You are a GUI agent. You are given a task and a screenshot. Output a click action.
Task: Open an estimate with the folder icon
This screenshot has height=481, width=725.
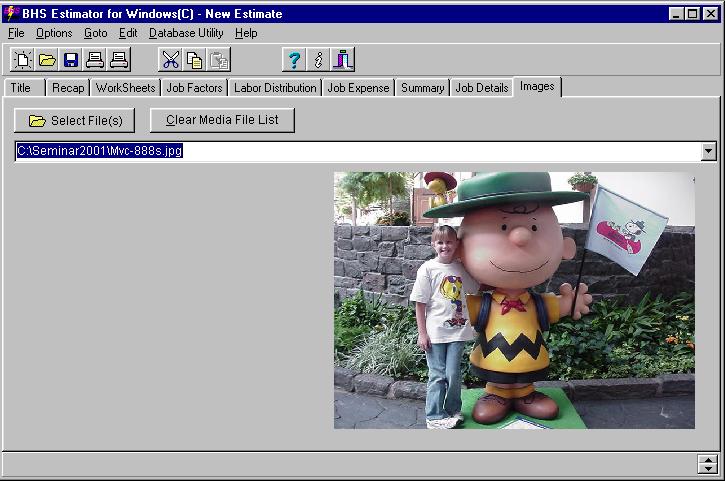point(47,60)
